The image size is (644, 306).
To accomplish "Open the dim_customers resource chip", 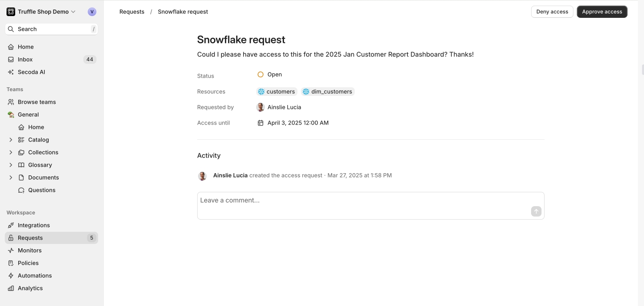I will [x=328, y=92].
